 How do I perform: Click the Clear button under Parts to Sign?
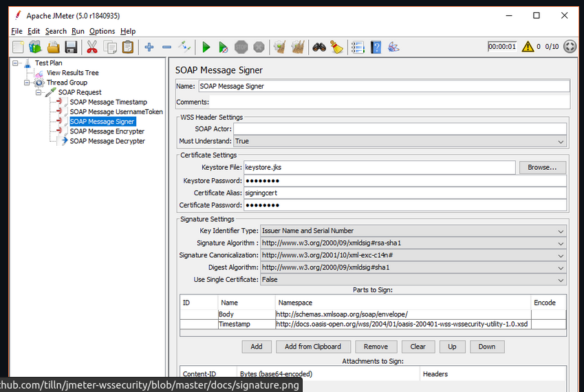click(x=418, y=347)
